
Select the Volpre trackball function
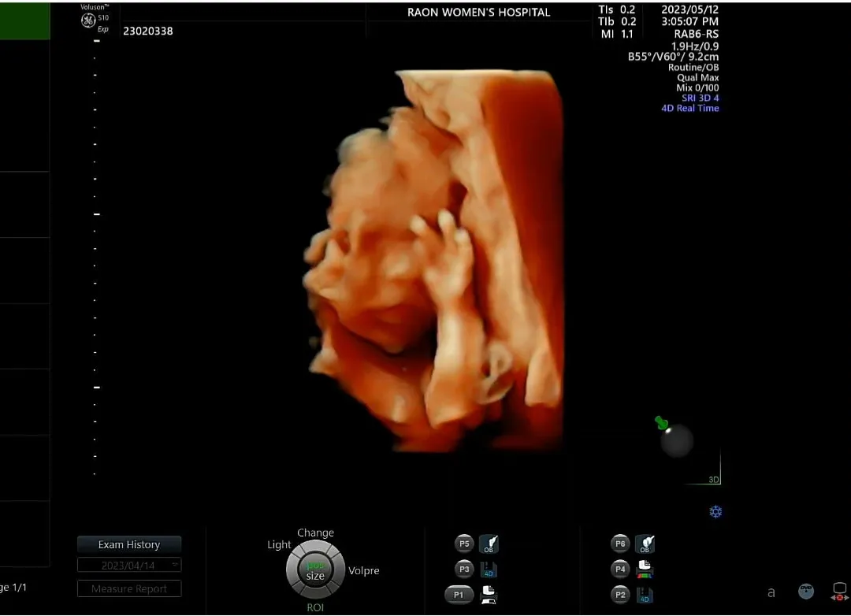tap(363, 570)
